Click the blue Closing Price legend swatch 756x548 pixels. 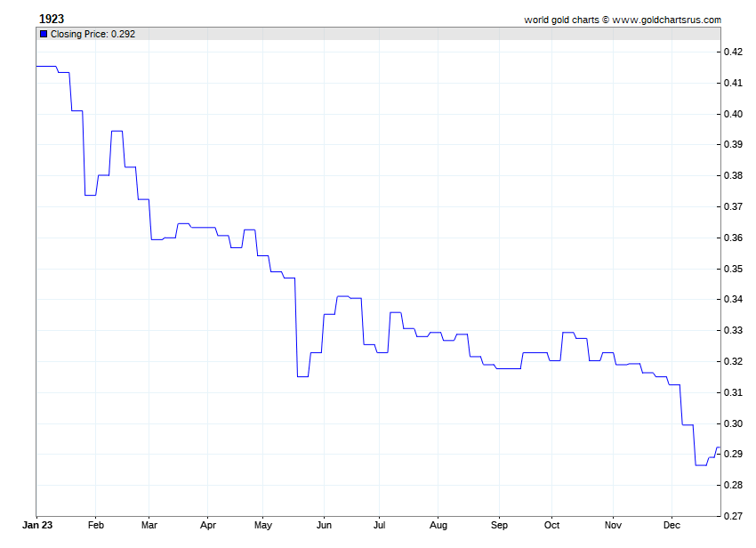(x=44, y=34)
